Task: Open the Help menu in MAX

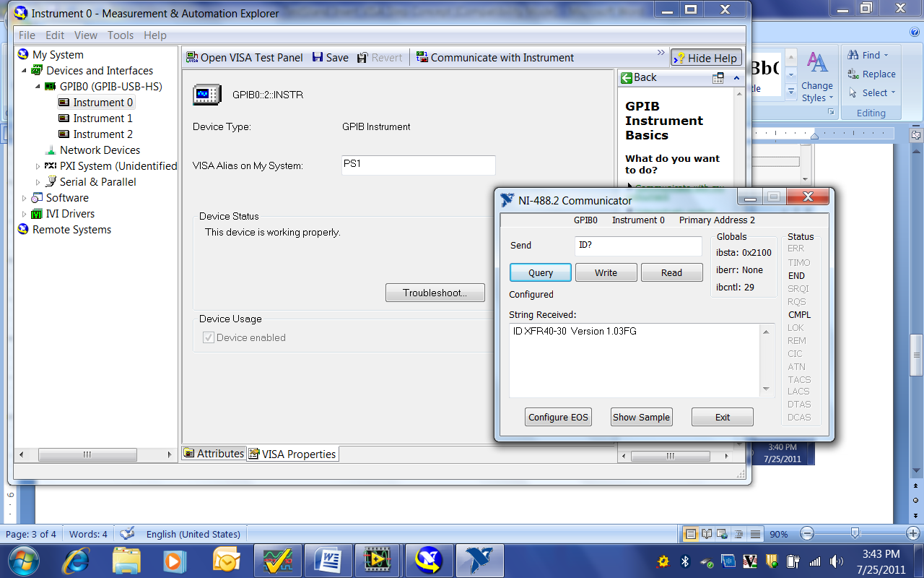Action: [155, 35]
